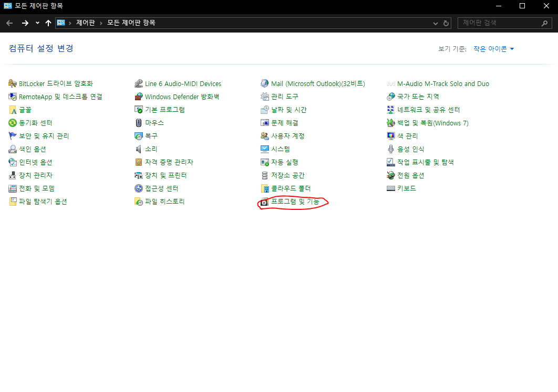
Task: Open the recent locations dropdown arrow
Action: point(37,23)
